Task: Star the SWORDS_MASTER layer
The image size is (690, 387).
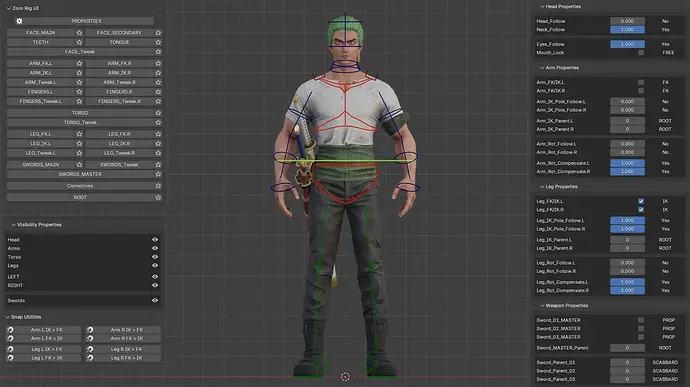Action: pyautogui.click(x=158, y=174)
